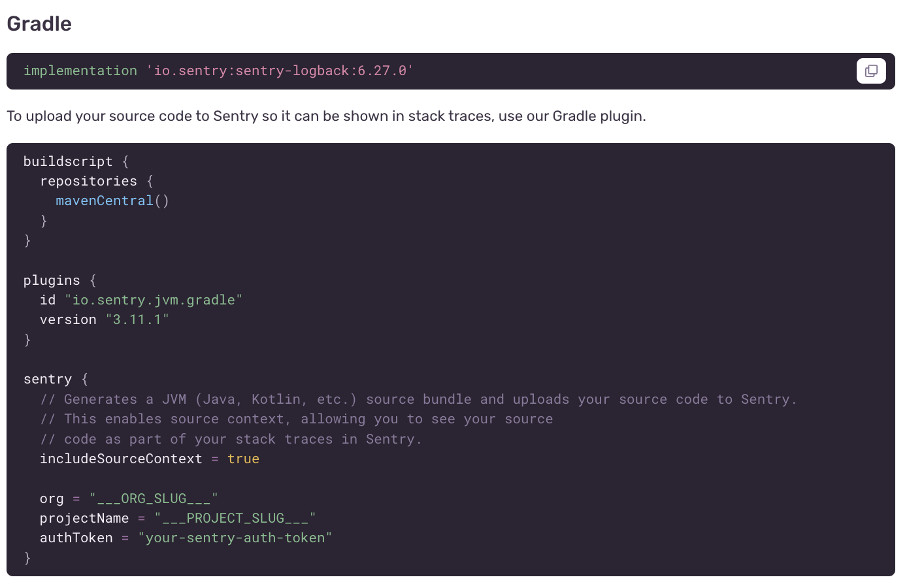
Task: Click the sentence about uploading source code
Action: pos(326,116)
